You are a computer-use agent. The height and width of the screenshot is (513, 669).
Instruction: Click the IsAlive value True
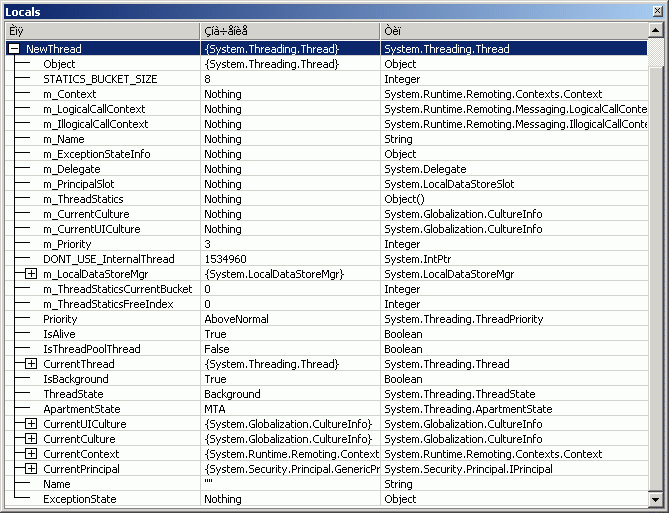[215, 334]
